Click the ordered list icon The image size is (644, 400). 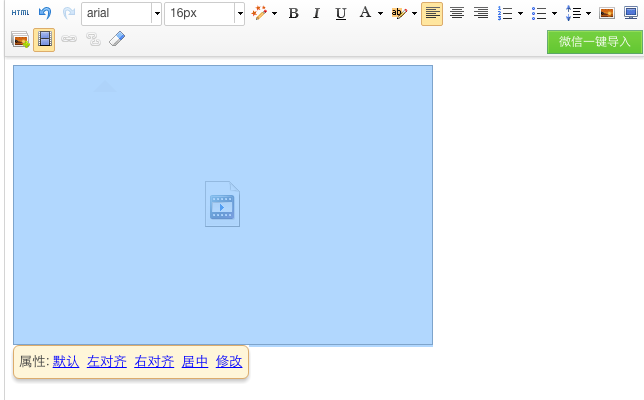(506, 13)
